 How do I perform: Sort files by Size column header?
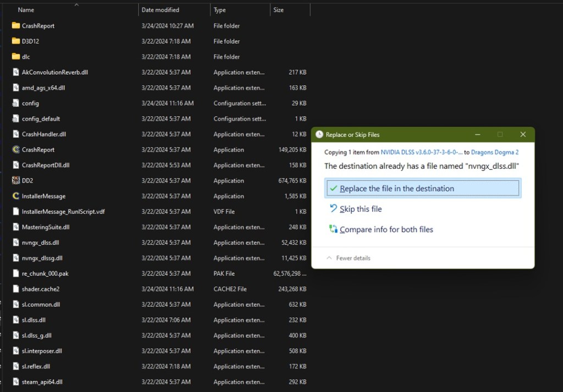(279, 10)
